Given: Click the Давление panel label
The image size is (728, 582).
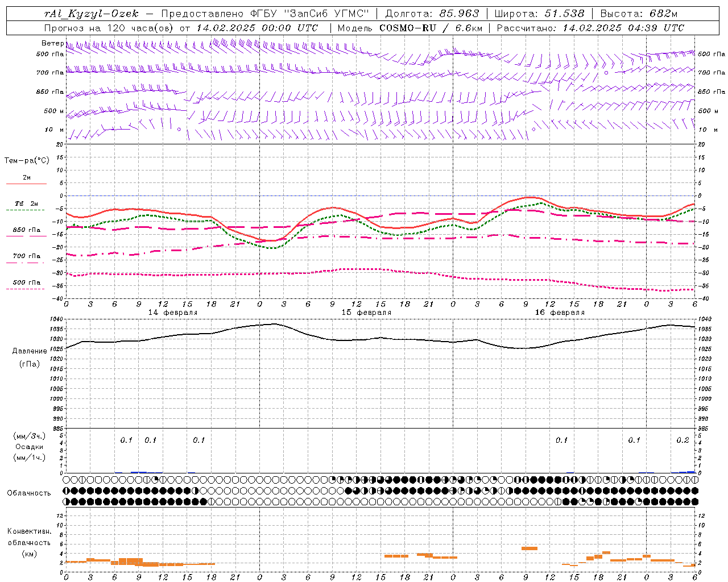Looking at the screenshot, I should (x=30, y=351).
